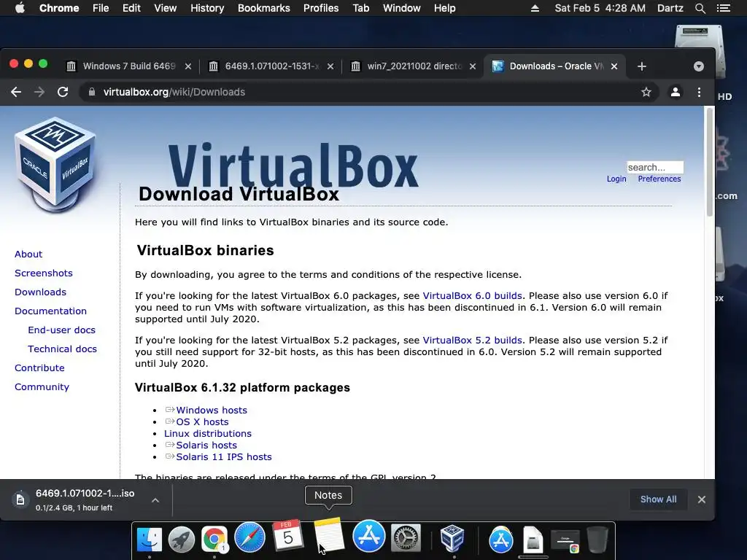Open Notification Center list icon in menu bar

pyautogui.click(x=723, y=8)
